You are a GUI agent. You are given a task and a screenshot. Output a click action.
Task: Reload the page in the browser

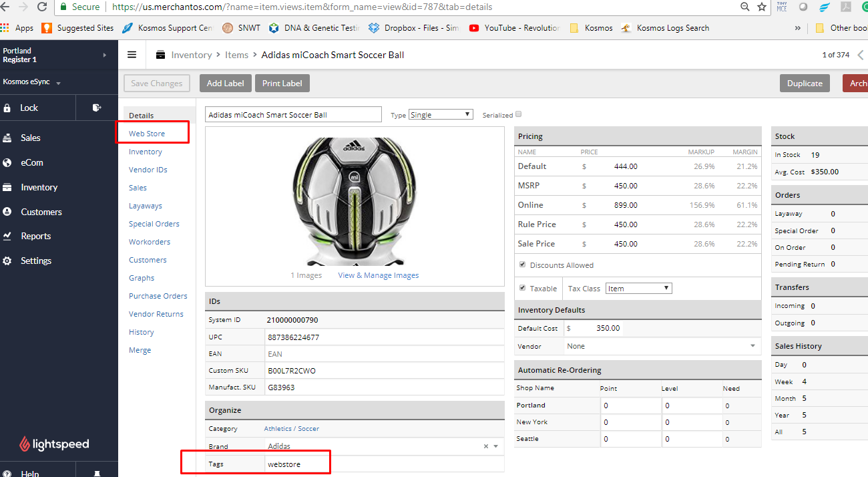click(42, 7)
